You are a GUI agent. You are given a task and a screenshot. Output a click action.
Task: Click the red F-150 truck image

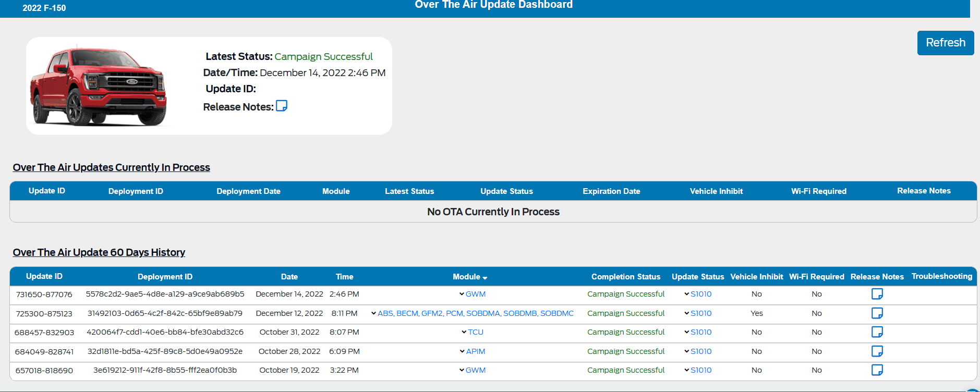click(x=99, y=87)
